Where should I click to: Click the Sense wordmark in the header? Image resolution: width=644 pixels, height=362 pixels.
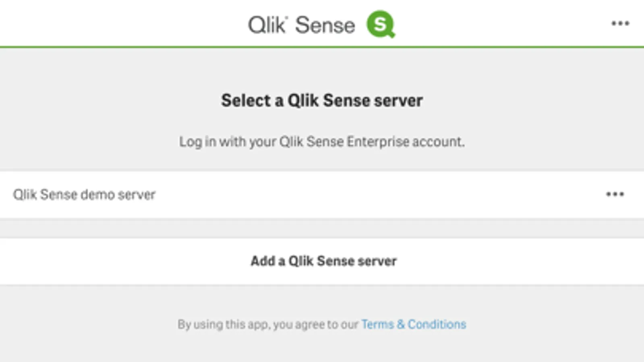tap(325, 25)
